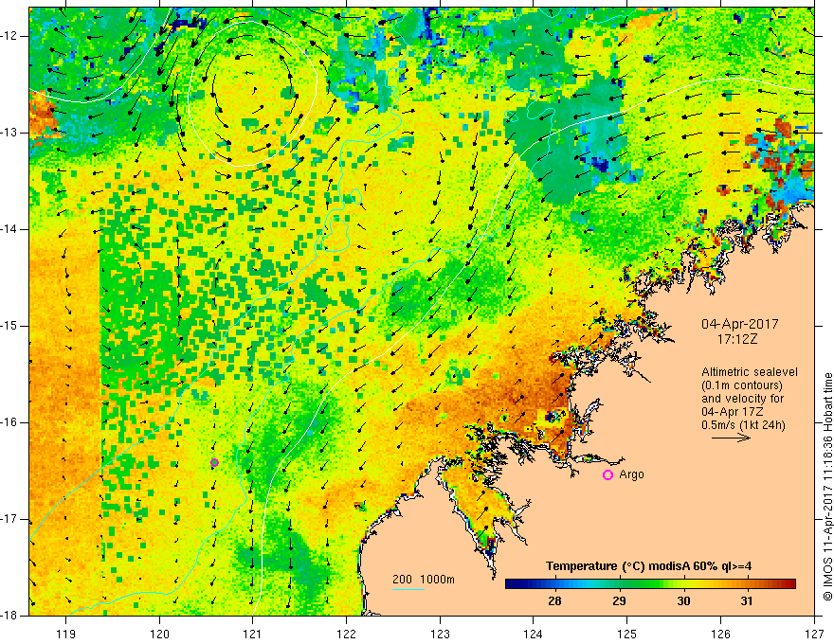Click the colorbar label '29'
The image size is (834, 644).
pyautogui.click(x=619, y=601)
